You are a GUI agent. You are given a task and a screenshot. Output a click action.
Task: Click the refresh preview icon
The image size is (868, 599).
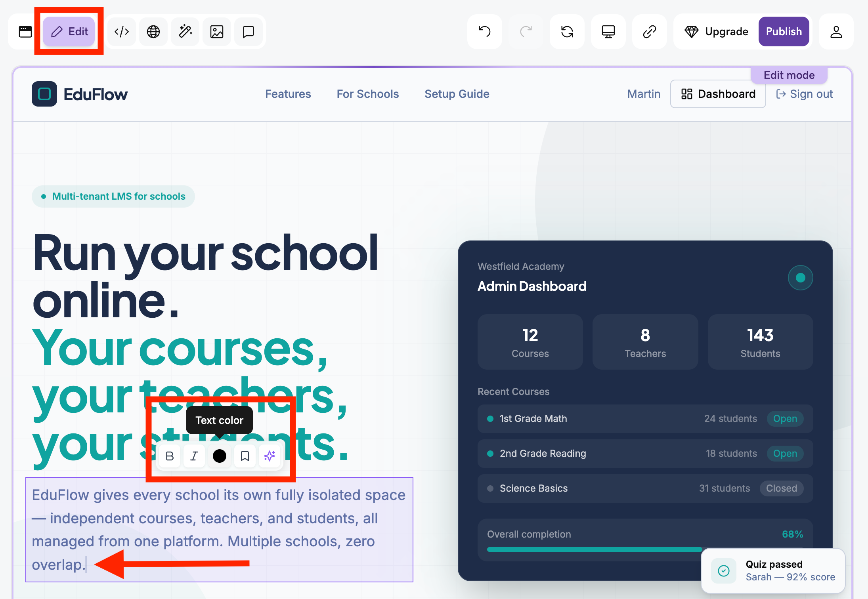pos(567,32)
